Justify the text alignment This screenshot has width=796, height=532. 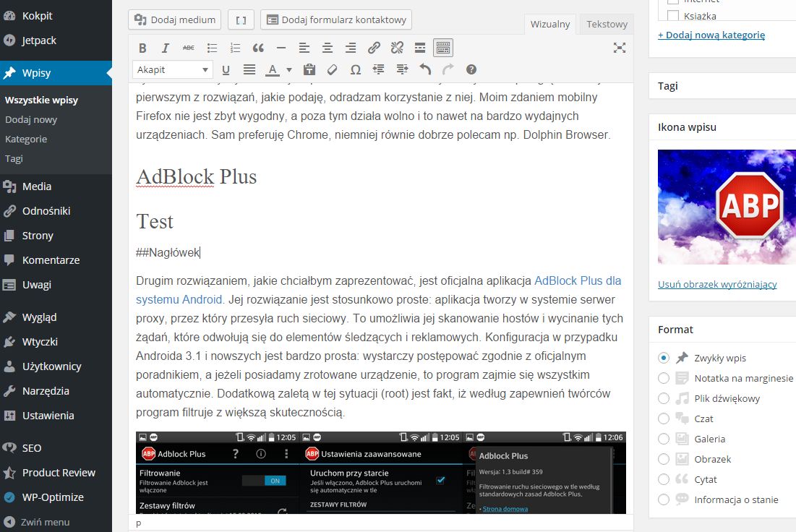pyautogui.click(x=249, y=69)
